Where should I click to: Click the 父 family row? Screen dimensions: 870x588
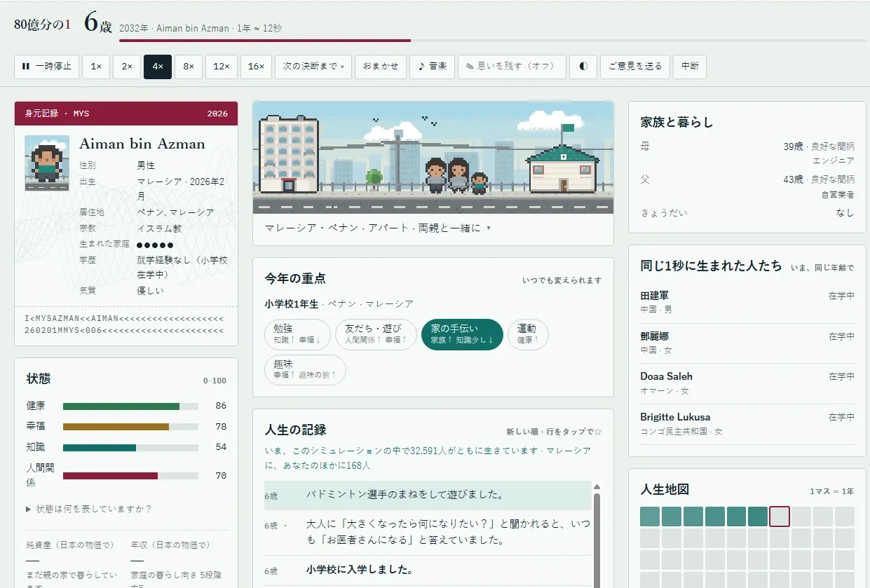pyautogui.click(x=747, y=186)
